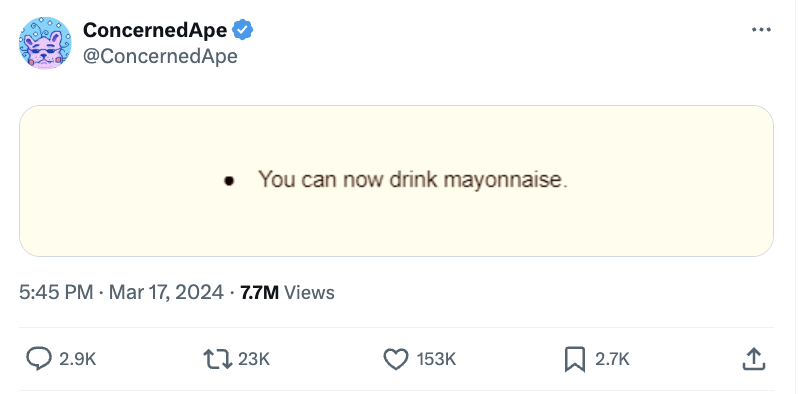This screenshot has width=802, height=394.
Task: Open the three-dot more options menu
Action: click(x=761, y=30)
